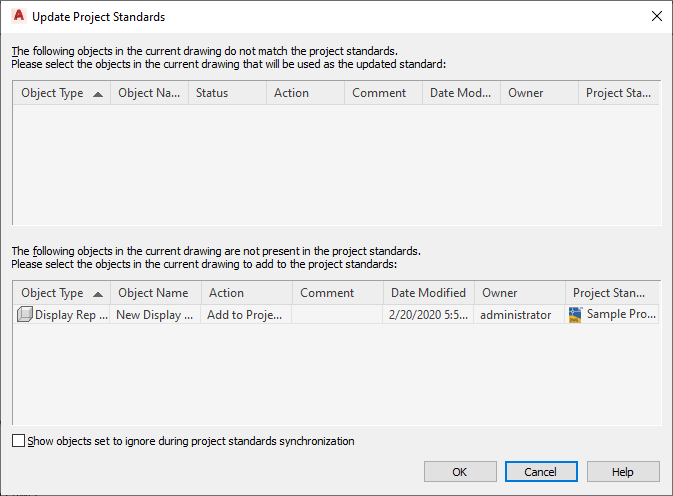Click the upper Action column header

click(x=304, y=93)
